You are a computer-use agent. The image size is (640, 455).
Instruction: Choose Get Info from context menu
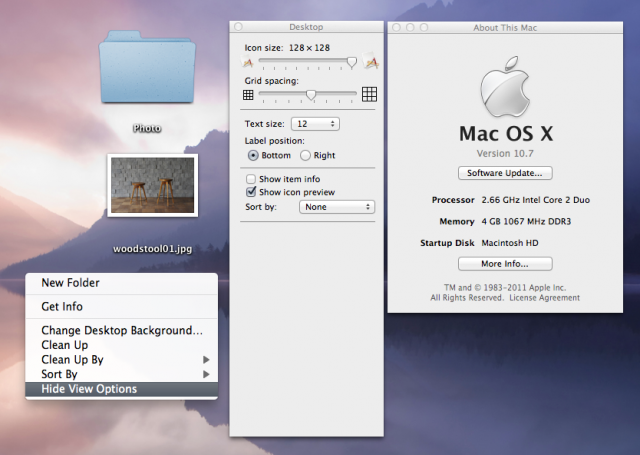tap(122, 306)
